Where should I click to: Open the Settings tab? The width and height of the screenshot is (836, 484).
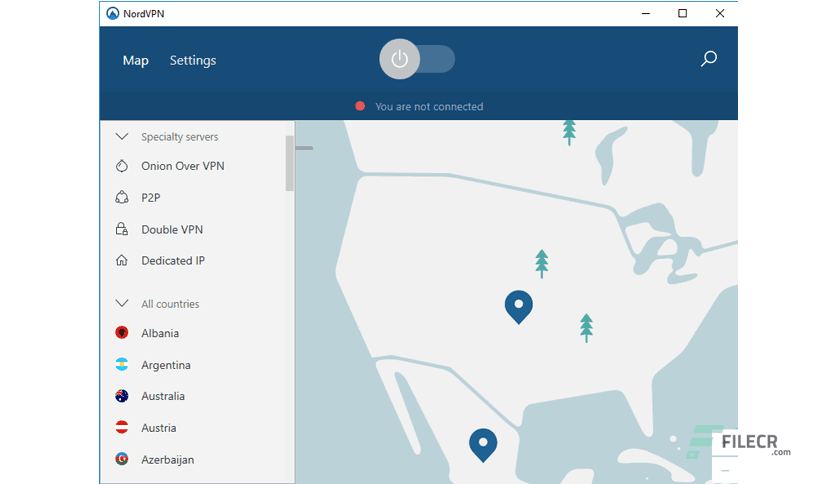(x=193, y=60)
